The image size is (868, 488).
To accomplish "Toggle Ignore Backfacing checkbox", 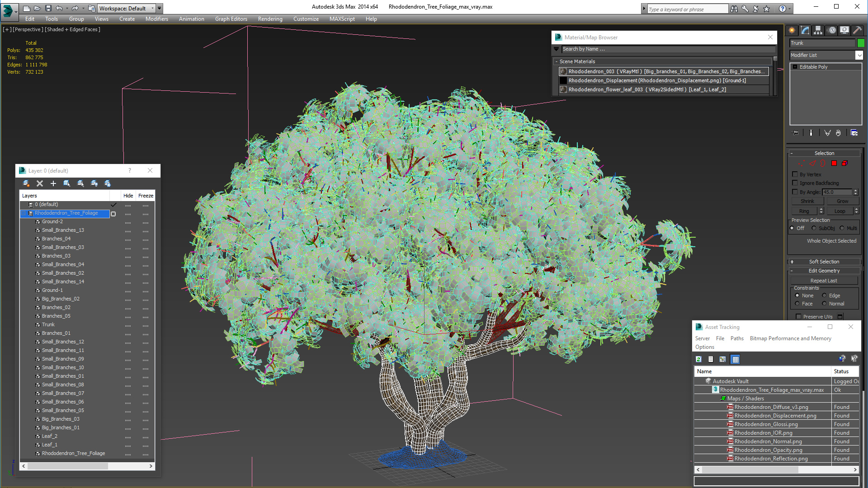I will [795, 183].
